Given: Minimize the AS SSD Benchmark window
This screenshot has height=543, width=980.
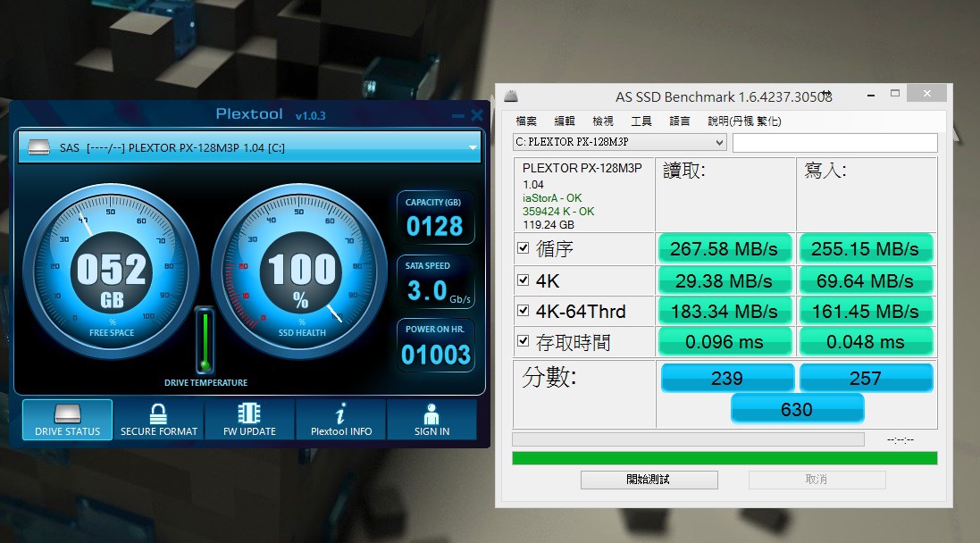Looking at the screenshot, I should click(x=871, y=95).
